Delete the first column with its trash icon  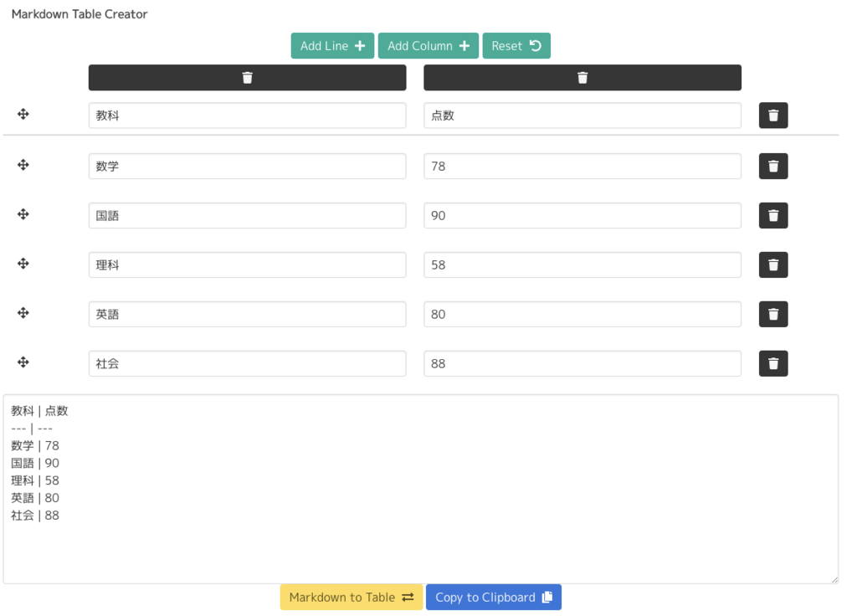247,78
